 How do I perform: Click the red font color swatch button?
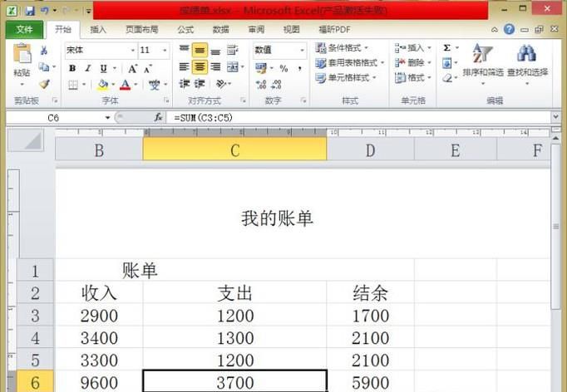124,85
